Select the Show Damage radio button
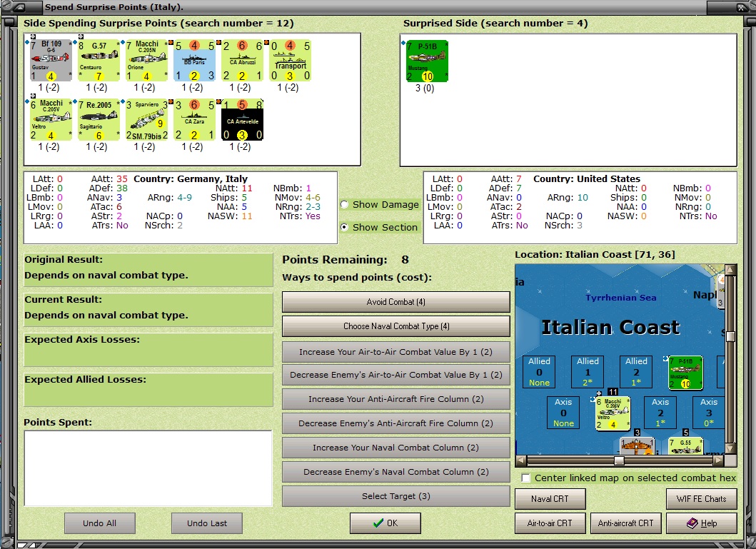The width and height of the screenshot is (756, 549). (x=344, y=204)
